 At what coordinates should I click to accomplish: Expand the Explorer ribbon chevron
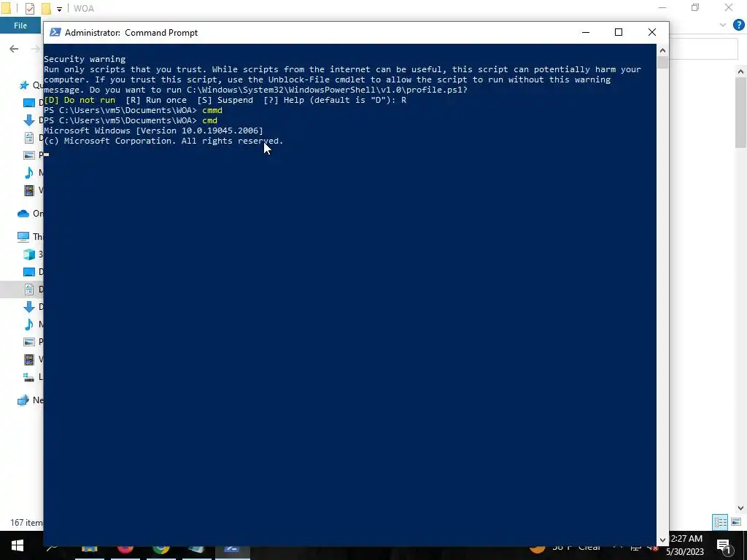tap(723, 26)
